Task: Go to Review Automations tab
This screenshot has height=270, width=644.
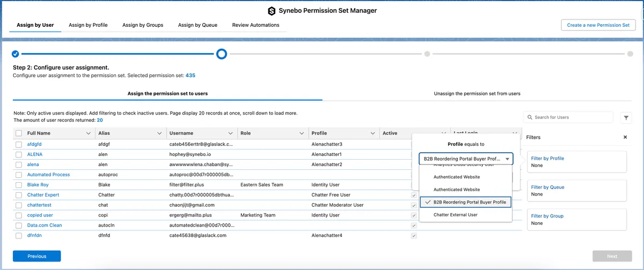Action: click(x=255, y=25)
